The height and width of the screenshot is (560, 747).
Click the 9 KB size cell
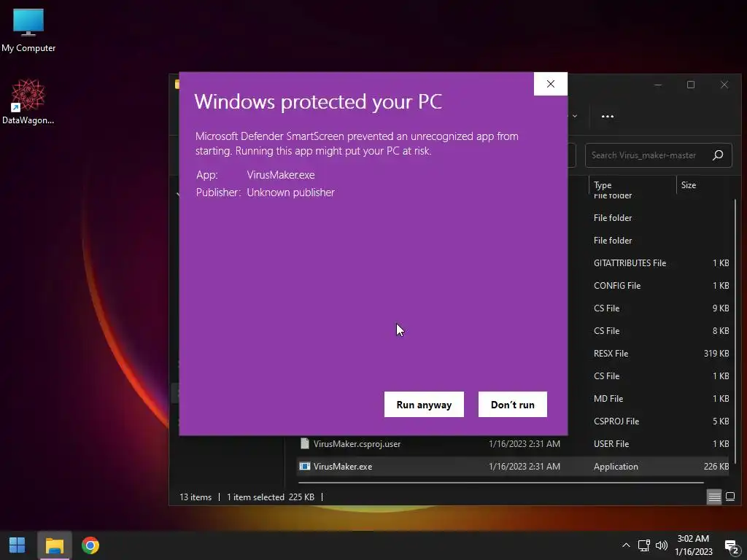pos(720,308)
